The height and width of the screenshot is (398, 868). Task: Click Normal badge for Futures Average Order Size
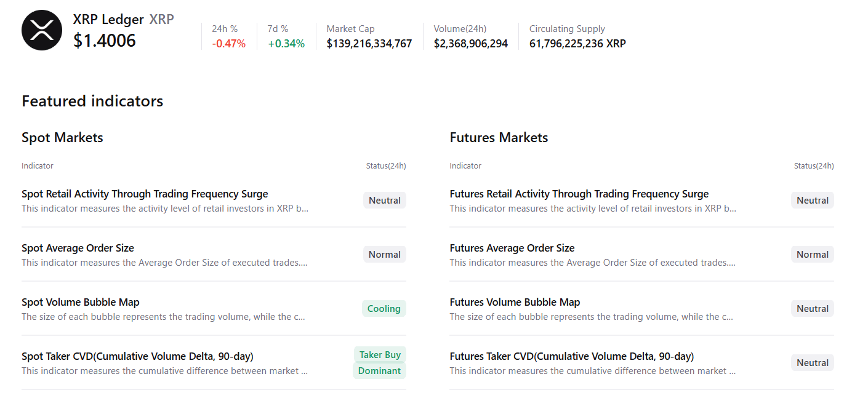pos(813,255)
